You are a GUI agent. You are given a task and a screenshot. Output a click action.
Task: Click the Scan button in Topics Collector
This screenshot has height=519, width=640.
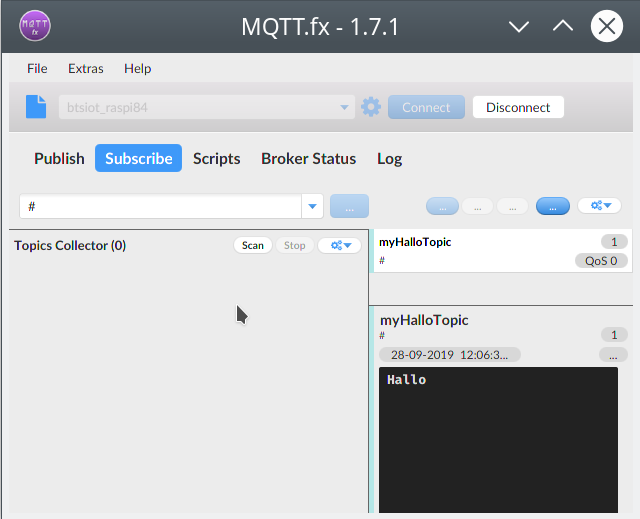(253, 245)
